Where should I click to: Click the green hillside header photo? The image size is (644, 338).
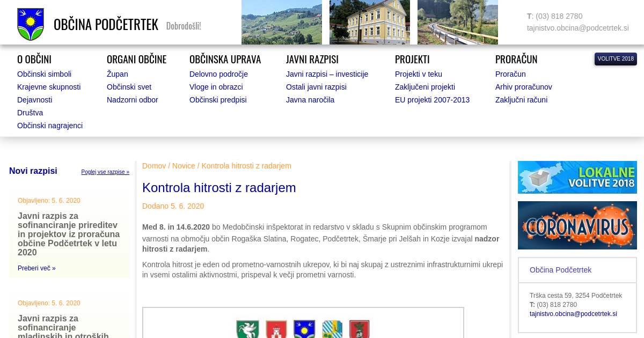point(281,22)
